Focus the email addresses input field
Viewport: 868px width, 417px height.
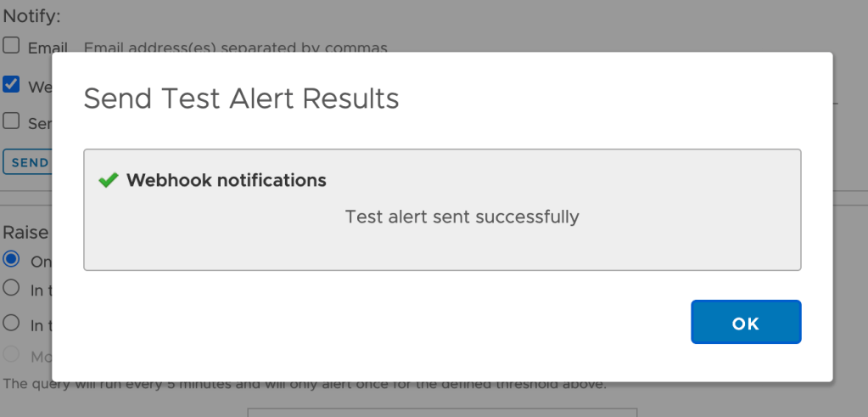[236, 48]
